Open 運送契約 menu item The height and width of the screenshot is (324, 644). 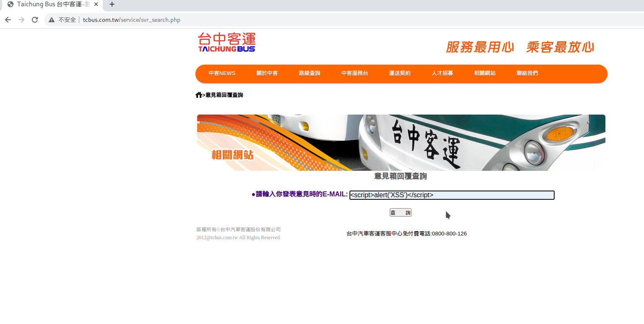[x=400, y=73]
